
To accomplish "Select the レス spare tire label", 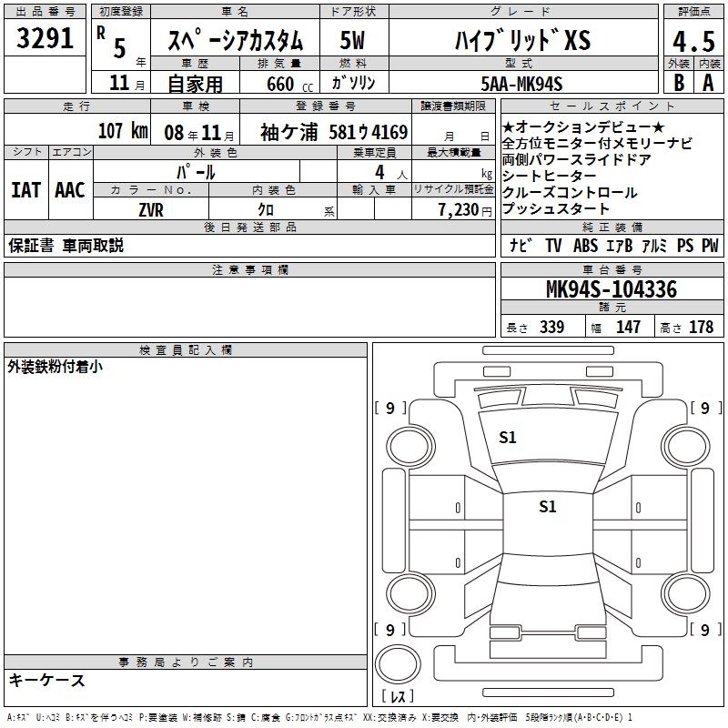I will (x=398, y=696).
